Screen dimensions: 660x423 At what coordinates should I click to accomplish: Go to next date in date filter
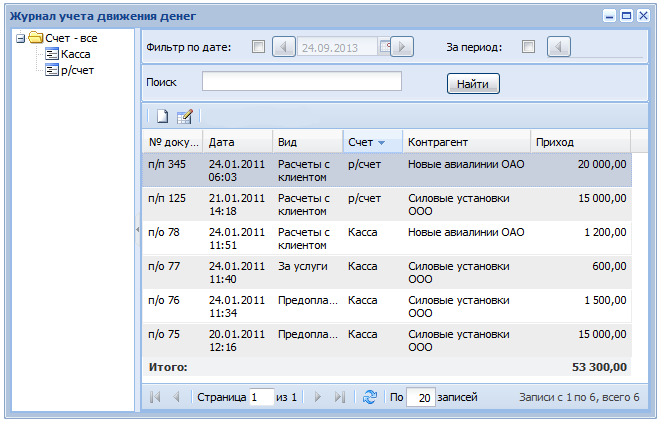(x=402, y=47)
